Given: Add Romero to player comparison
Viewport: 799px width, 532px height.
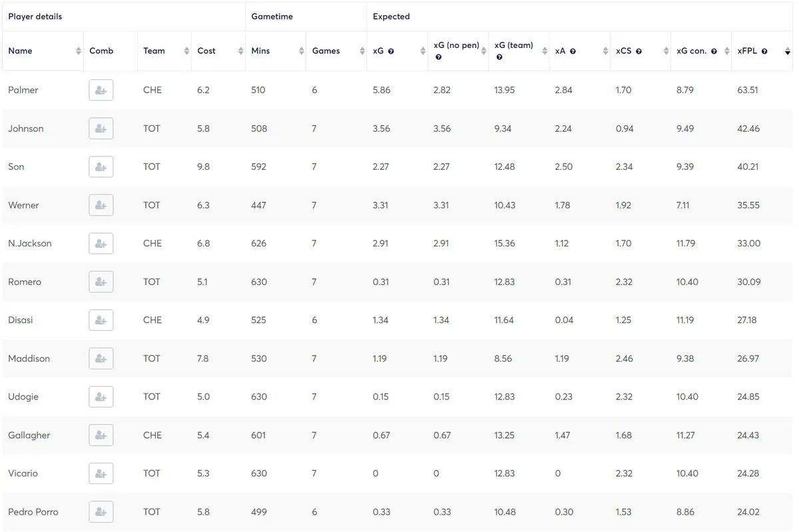Looking at the screenshot, I should click(101, 282).
